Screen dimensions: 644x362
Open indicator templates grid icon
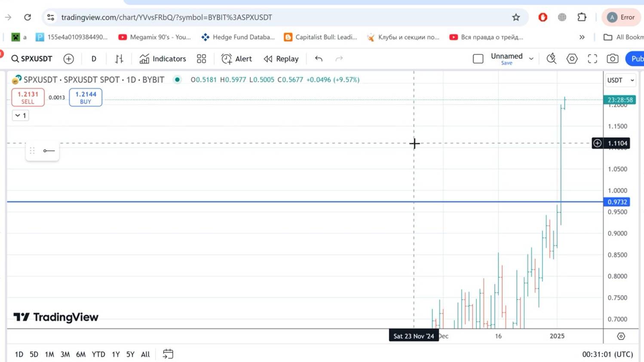[201, 59]
